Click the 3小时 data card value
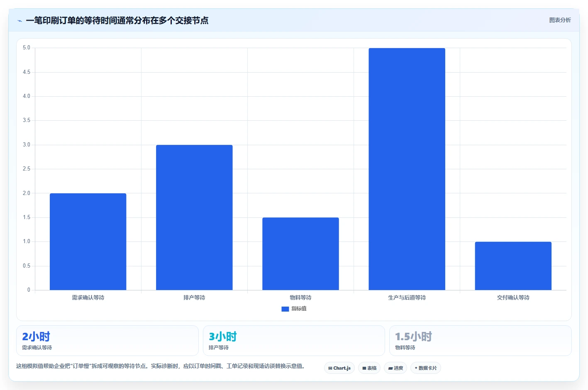The image size is (588, 390). pos(223,336)
